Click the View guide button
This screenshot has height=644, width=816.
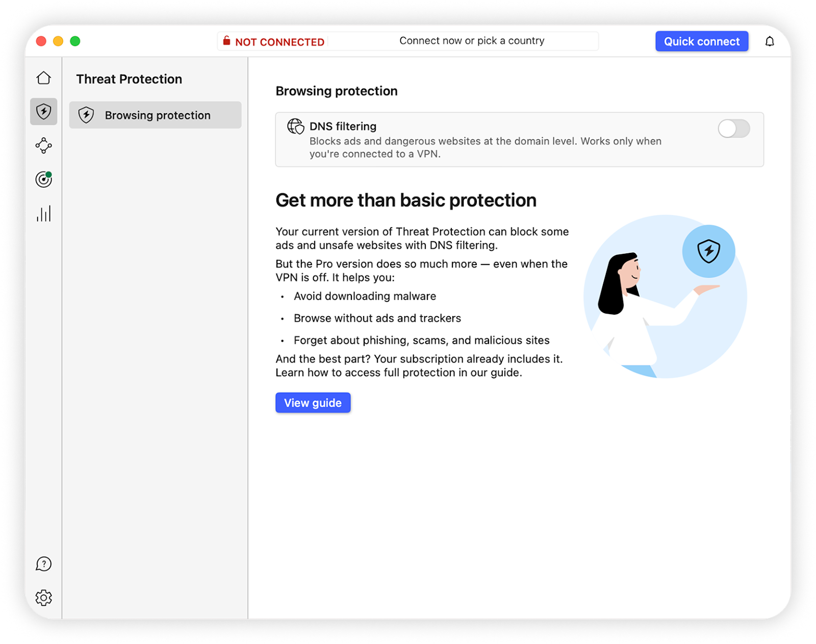313,403
